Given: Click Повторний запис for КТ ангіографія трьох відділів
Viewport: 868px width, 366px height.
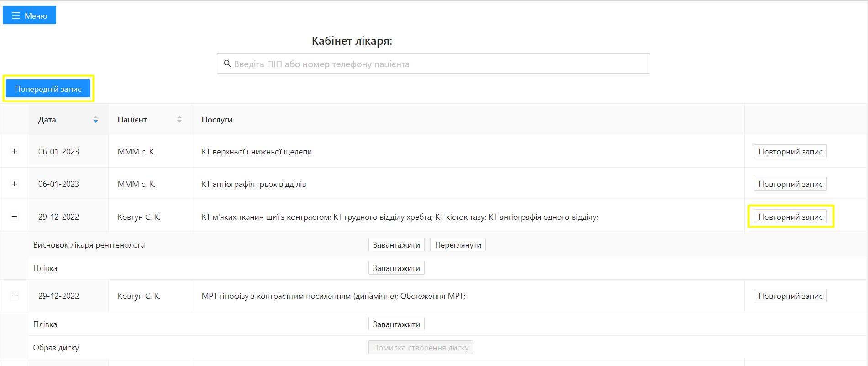Looking at the screenshot, I should (x=790, y=184).
